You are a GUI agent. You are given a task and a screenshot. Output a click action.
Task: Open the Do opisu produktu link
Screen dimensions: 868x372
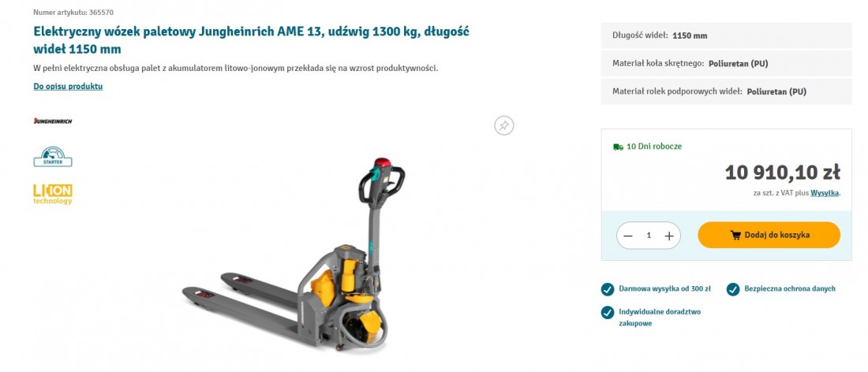(68, 86)
